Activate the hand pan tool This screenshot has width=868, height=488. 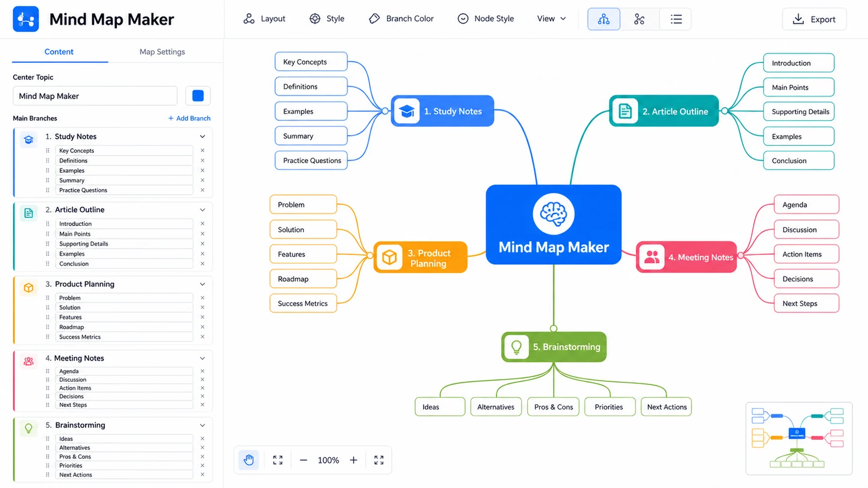[x=249, y=460]
